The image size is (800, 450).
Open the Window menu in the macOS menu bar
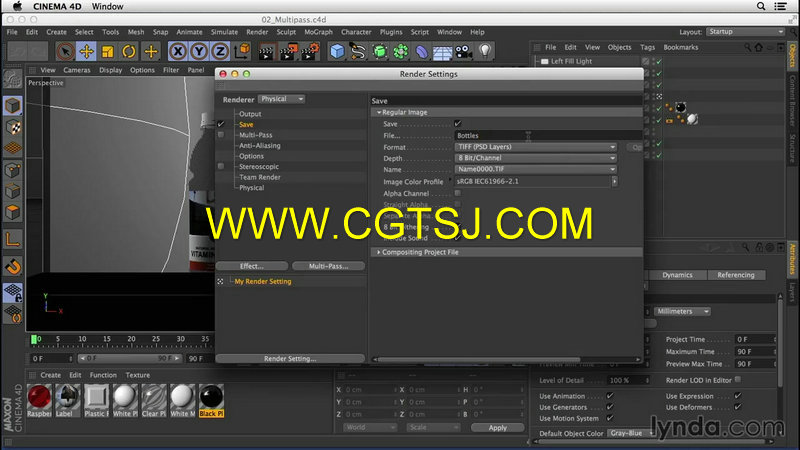107,6
